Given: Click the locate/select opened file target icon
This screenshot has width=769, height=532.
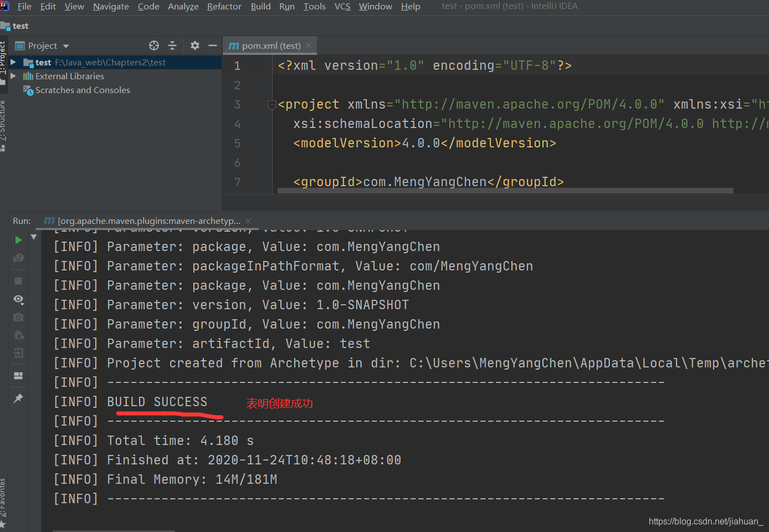Looking at the screenshot, I should [x=154, y=45].
